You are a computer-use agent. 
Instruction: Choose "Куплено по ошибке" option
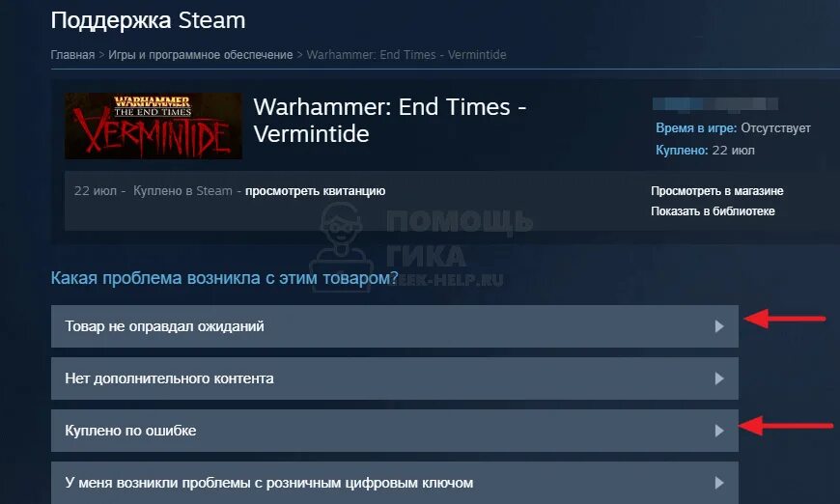pos(395,431)
